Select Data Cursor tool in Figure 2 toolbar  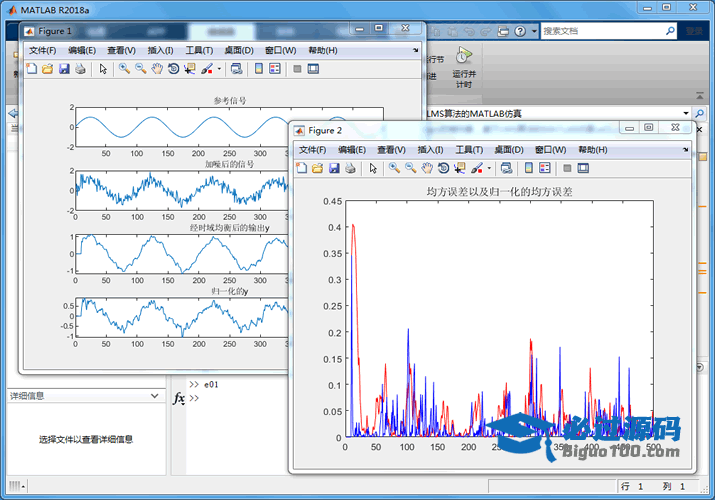(460, 168)
